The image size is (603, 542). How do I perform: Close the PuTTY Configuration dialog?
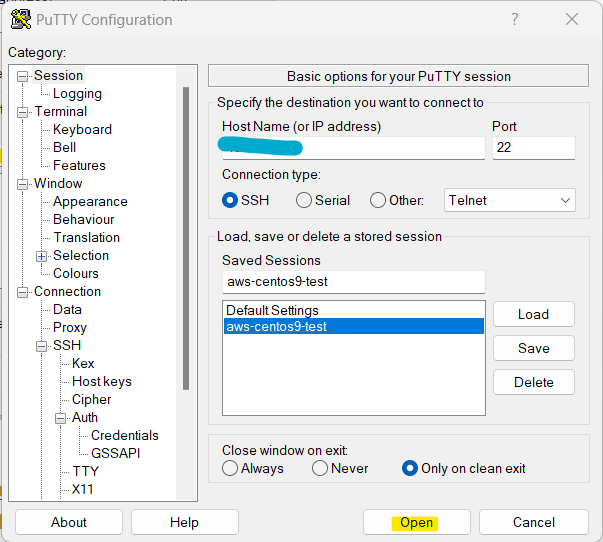point(572,19)
